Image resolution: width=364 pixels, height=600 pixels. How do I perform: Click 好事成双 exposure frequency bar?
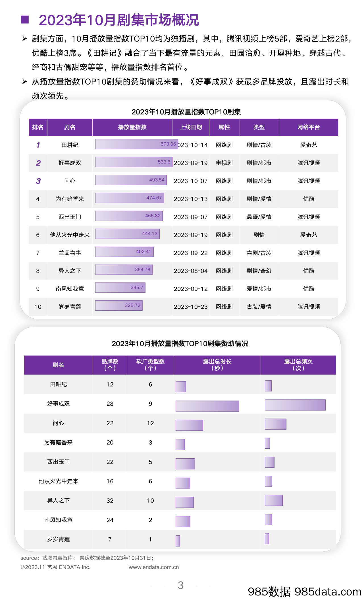(295, 405)
